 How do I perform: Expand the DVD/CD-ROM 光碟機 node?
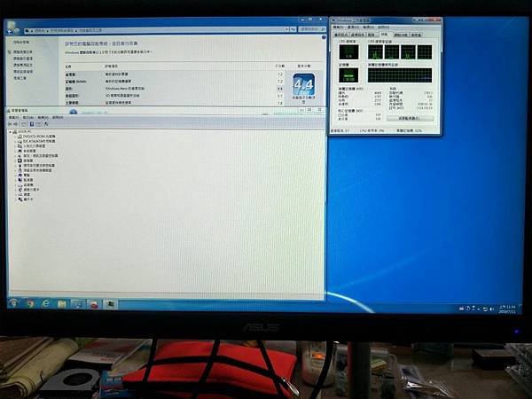click(15, 137)
